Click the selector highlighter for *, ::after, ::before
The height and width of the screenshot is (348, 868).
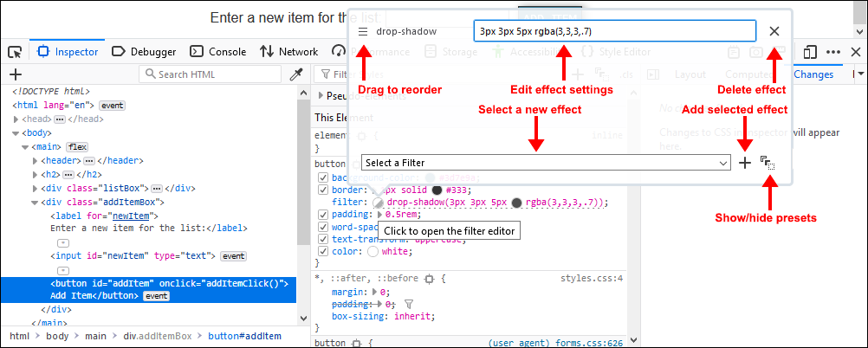click(x=428, y=280)
